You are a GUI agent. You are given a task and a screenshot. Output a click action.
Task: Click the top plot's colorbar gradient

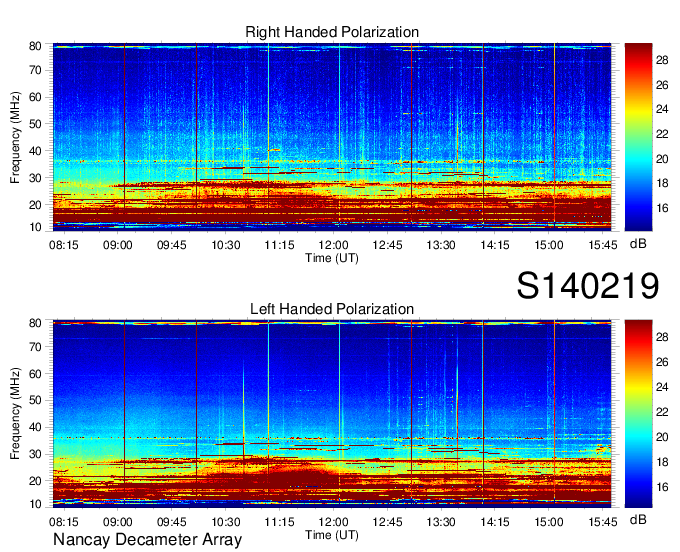click(x=638, y=137)
